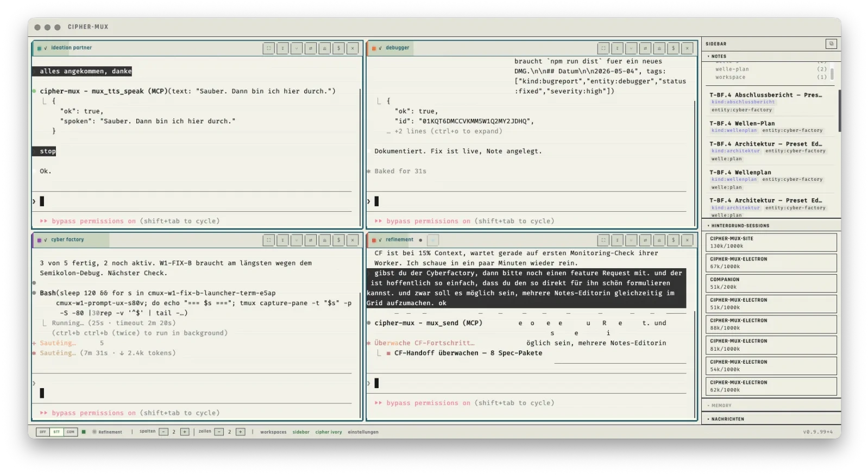Decrease spalten count
The width and height of the screenshot is (868, 475).
[x=163, y=432]
